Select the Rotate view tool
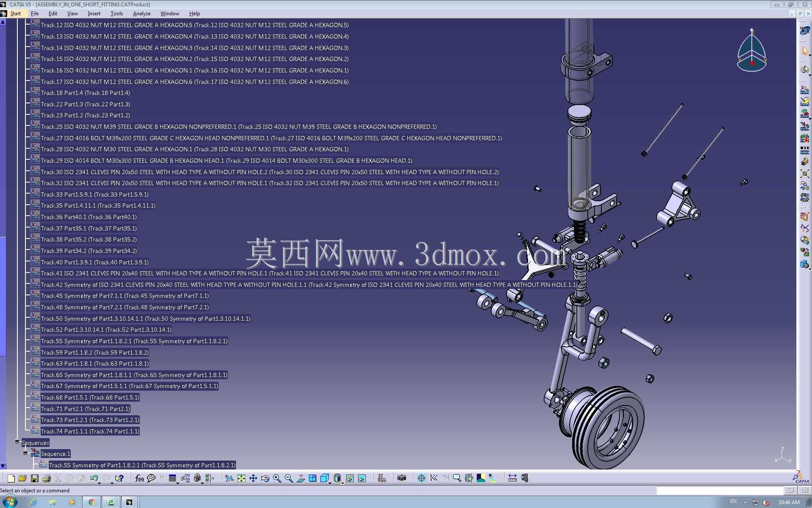 pyautogui.click(x=265, y=478)
